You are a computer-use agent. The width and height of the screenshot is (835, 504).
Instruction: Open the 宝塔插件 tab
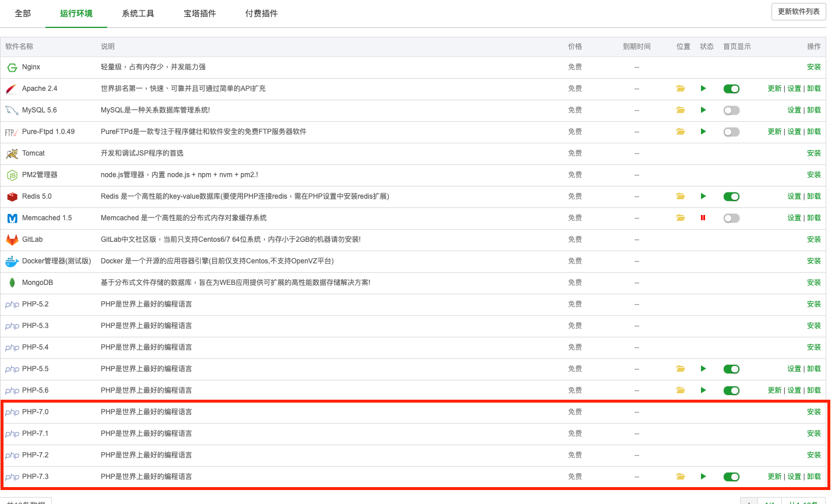tap(200, 13)
